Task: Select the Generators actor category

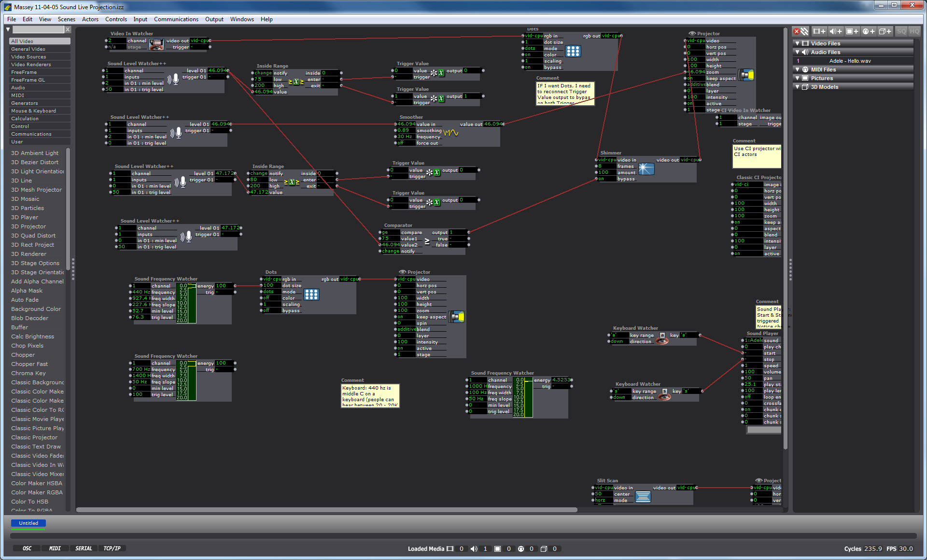Action: pyautogui.click(x=25, y=103)
